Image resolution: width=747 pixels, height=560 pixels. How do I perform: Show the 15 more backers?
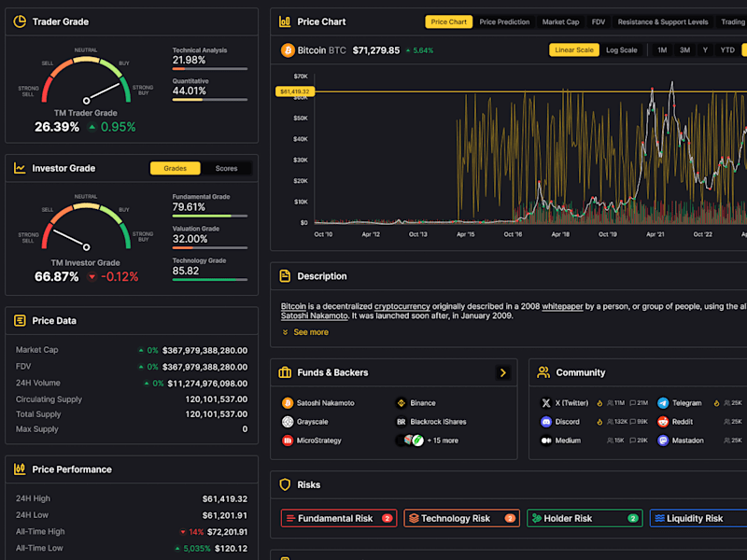point(443,441)
